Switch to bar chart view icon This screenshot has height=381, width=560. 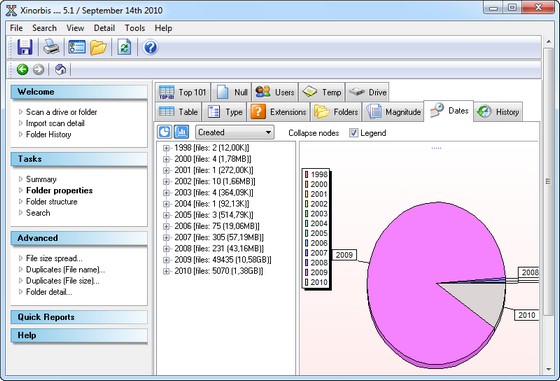tap(181, 132)
